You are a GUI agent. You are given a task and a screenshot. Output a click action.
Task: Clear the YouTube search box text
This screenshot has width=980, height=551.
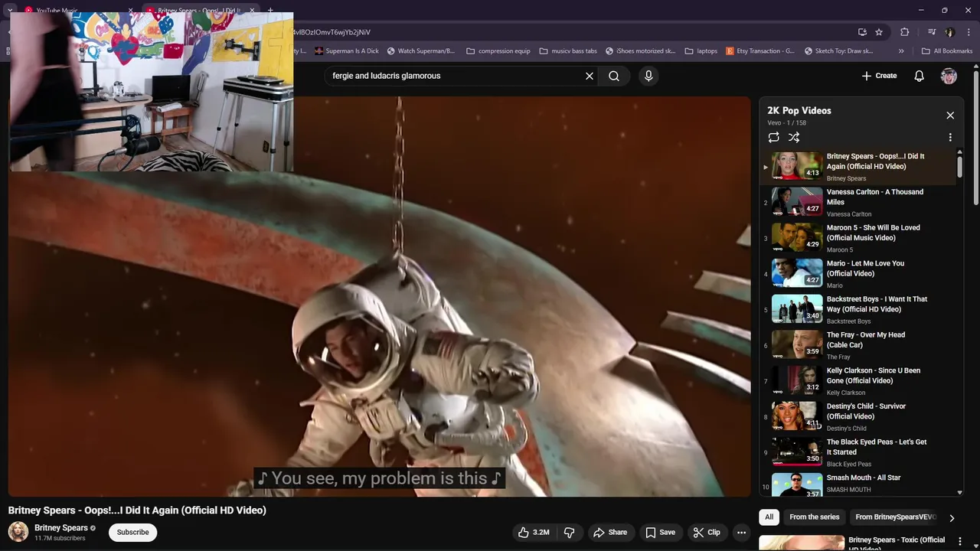pos(590,76)
